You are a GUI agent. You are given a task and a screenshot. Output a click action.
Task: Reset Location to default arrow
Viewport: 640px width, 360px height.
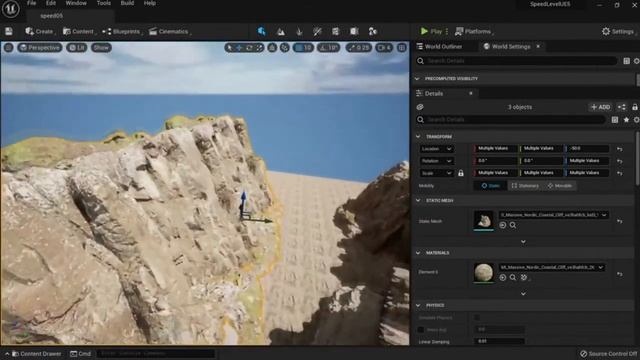[620, 149]
